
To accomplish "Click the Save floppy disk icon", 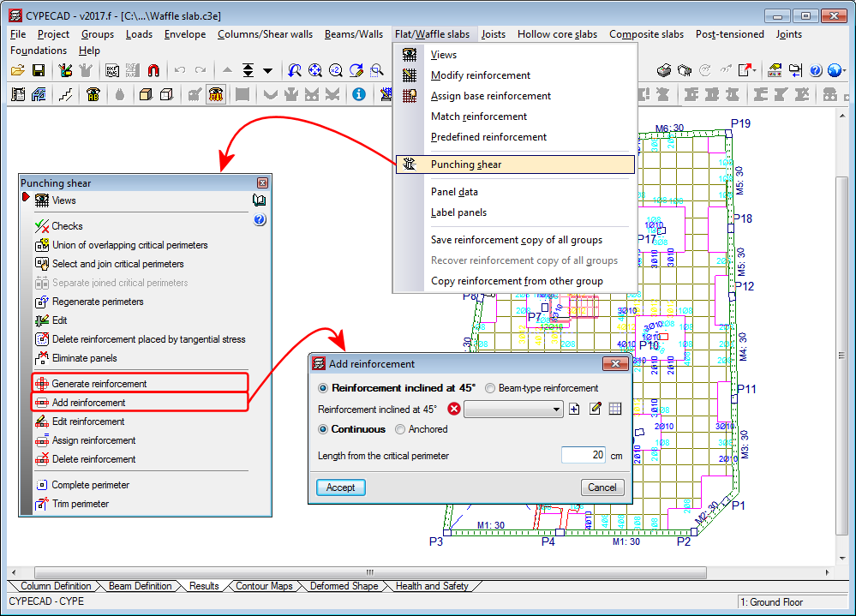I will pyautogui.click(x=39, y=70).
